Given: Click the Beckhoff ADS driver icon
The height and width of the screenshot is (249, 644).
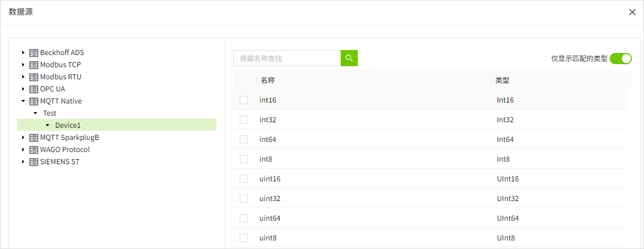Looking at the screenshot, I should [34, 53].
